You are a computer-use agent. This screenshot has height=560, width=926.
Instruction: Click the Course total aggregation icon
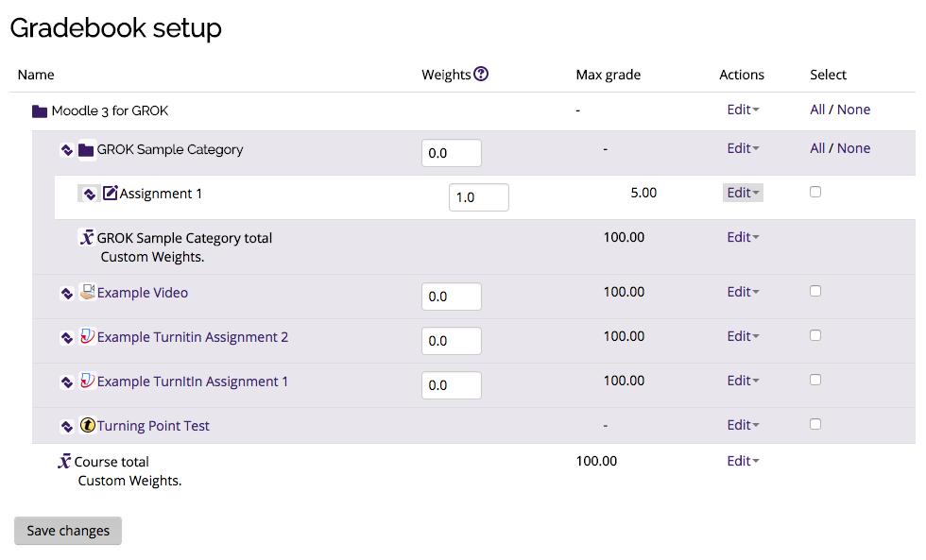click(64, 461)
